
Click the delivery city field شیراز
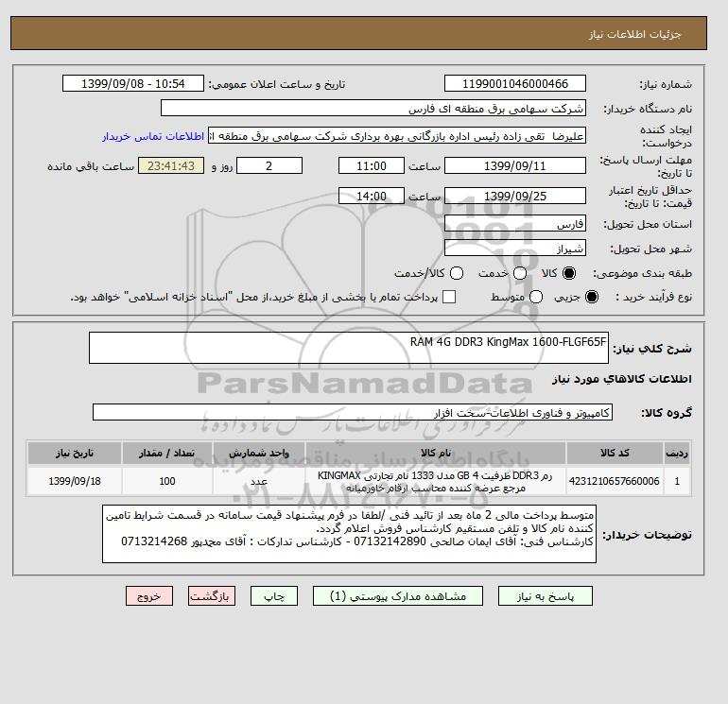pos(515,249)
